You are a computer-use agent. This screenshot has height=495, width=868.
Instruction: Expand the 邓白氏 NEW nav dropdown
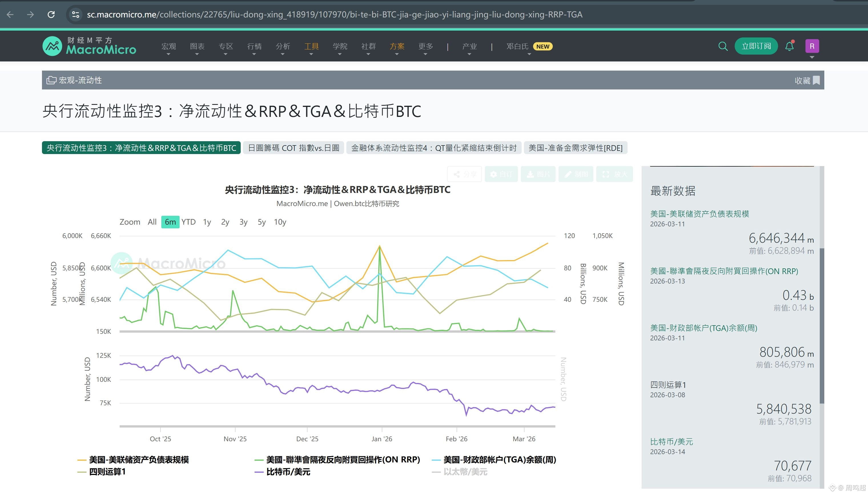point(529,47)
